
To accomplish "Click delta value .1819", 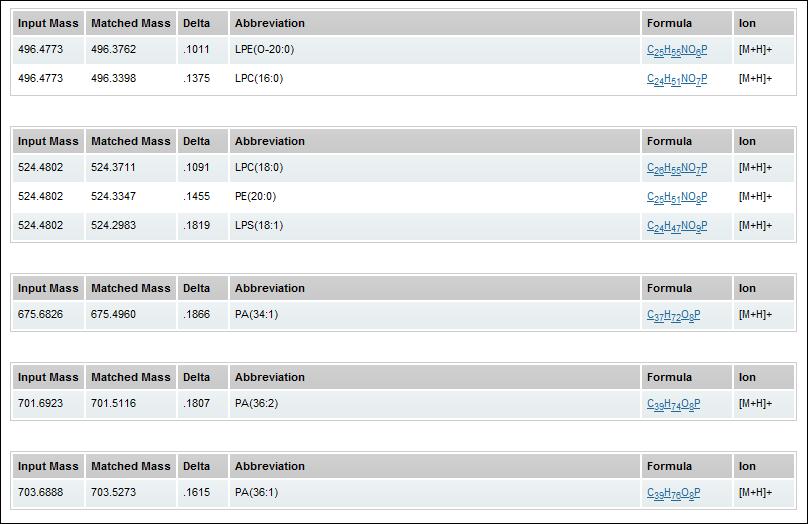I will click(197, 225).
